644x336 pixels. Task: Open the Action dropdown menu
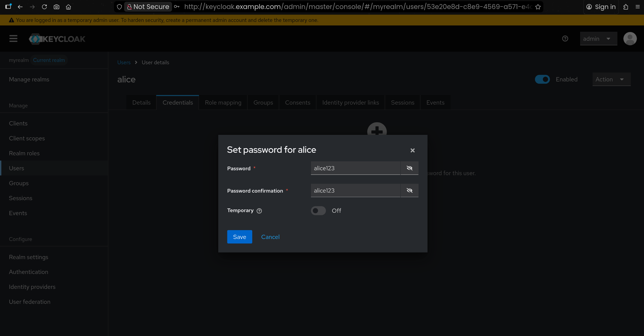611,79
